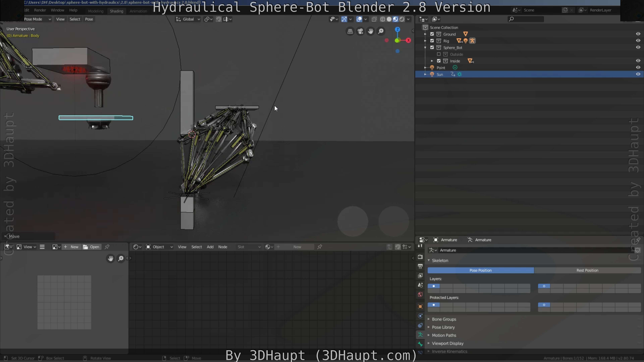Open the Armature data properties tab icon

pyautogui.click(x=420, y=335)
